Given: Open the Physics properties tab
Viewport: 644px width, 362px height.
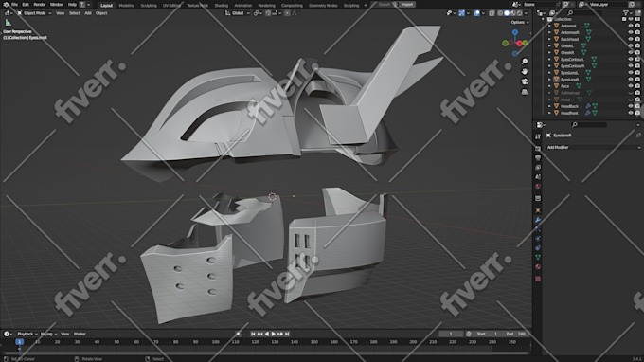Looking at the screenshot, I should 538,239.
